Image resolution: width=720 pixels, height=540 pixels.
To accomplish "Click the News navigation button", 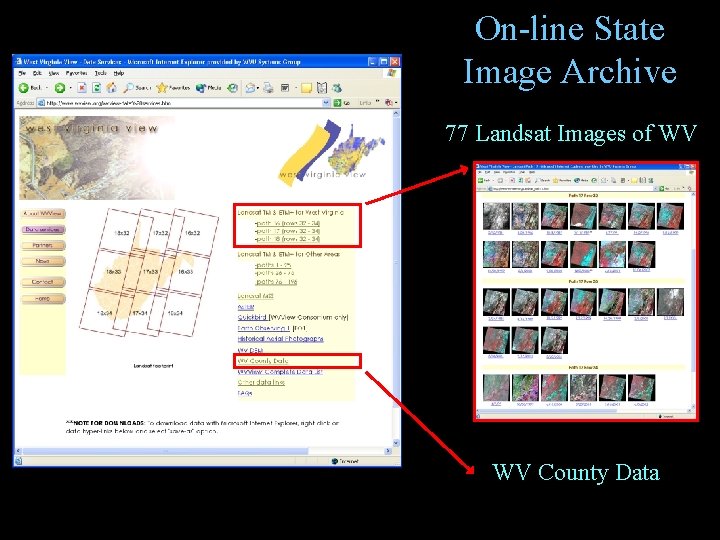I will [43, 261].
